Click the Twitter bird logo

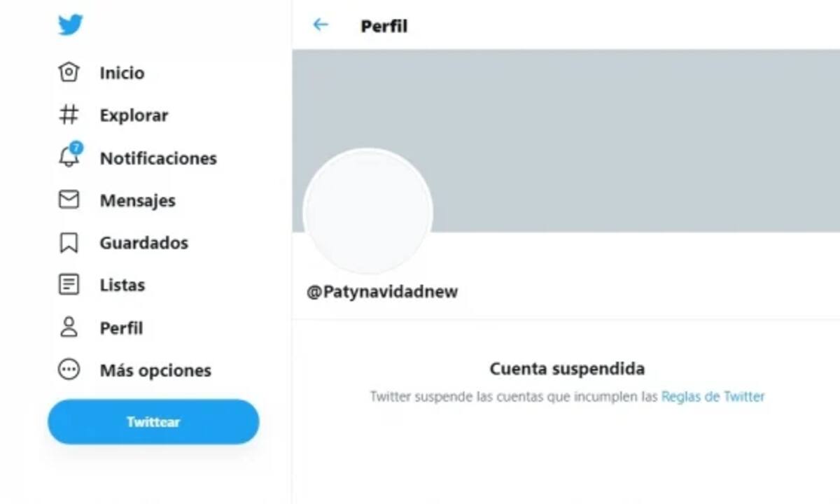click(70, 25)
